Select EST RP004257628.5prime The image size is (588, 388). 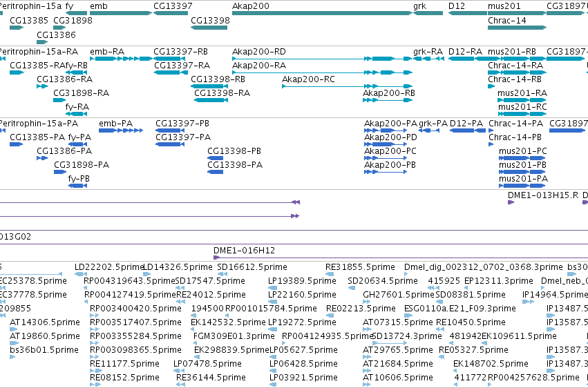click(x=490, y=385)
